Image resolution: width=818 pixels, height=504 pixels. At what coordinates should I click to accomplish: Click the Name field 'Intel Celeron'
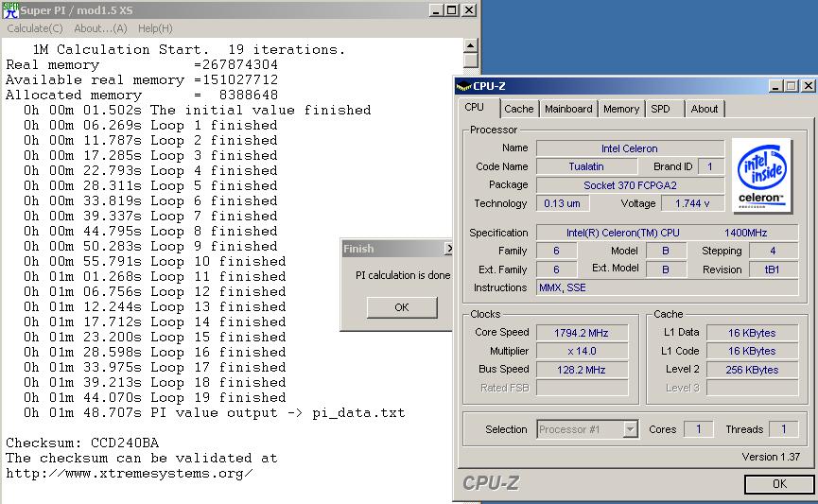(630, 148)
